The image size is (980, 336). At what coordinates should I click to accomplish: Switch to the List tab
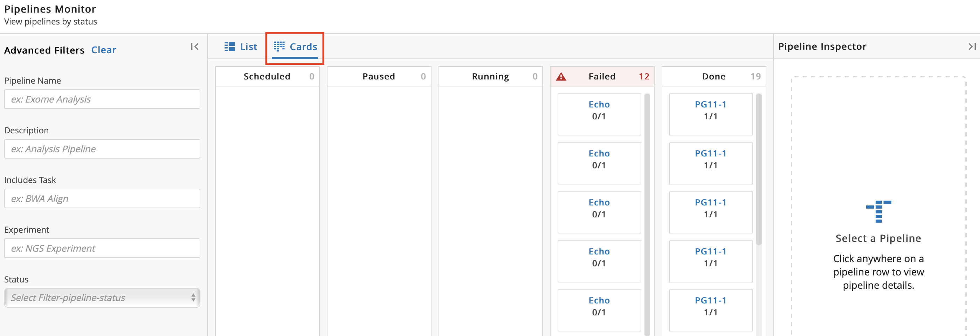pyautogui.click(x=241, y=47)
